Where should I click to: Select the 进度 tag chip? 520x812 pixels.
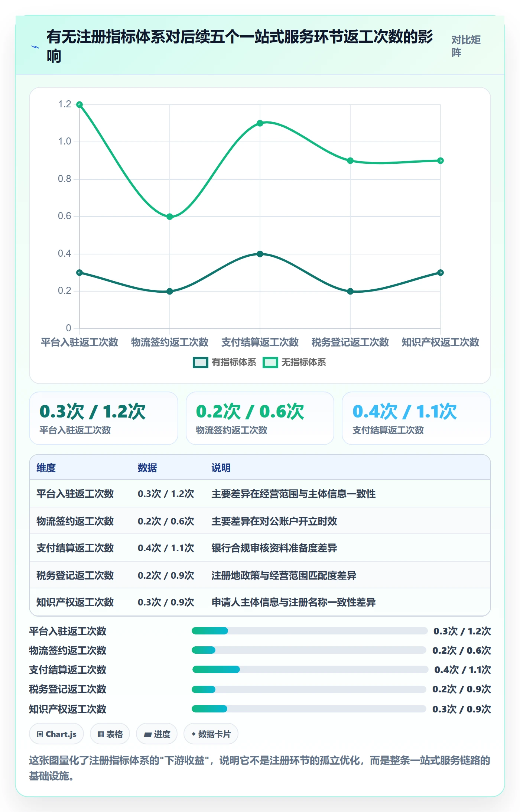coord(157,734)
